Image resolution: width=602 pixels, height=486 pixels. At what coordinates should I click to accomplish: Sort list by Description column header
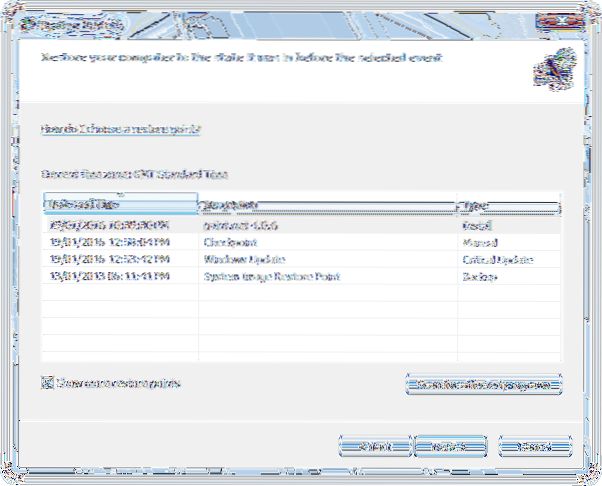(x=327, y=205)
